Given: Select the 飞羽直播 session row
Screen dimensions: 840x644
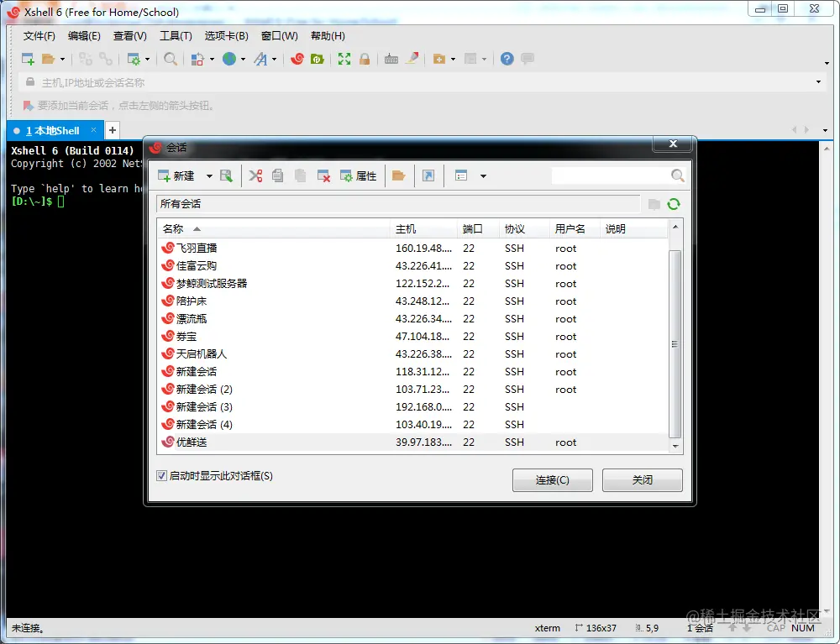Looking at the screenshot, I should (413, 248).
